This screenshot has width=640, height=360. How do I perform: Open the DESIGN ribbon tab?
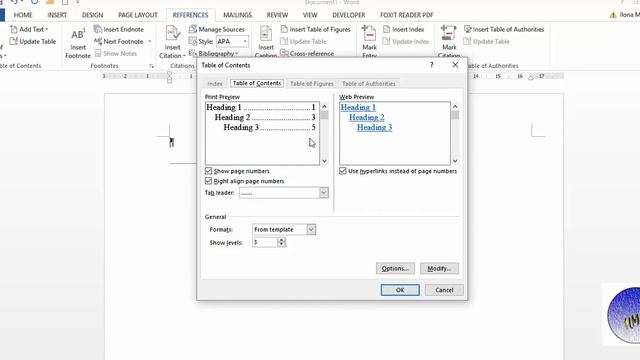(x=93, y=15)
